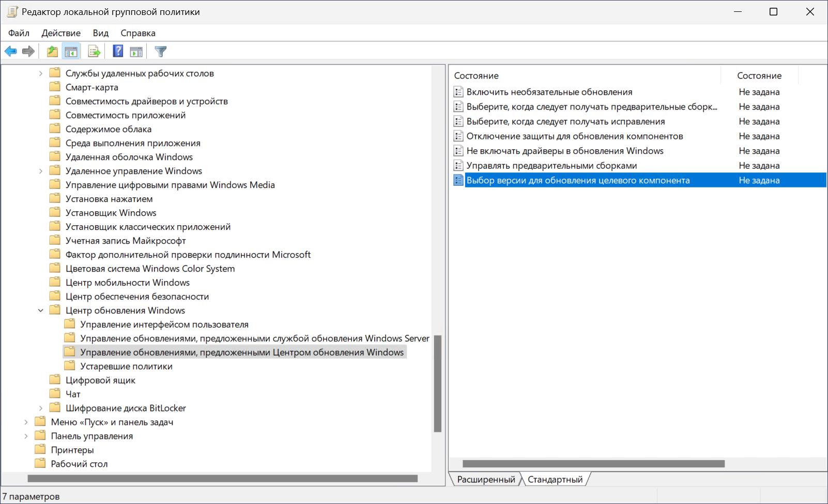828x504 pixels.
Task: Switch to the Расширенный tab
Action: pyautogui.click(x=486, y=479)
